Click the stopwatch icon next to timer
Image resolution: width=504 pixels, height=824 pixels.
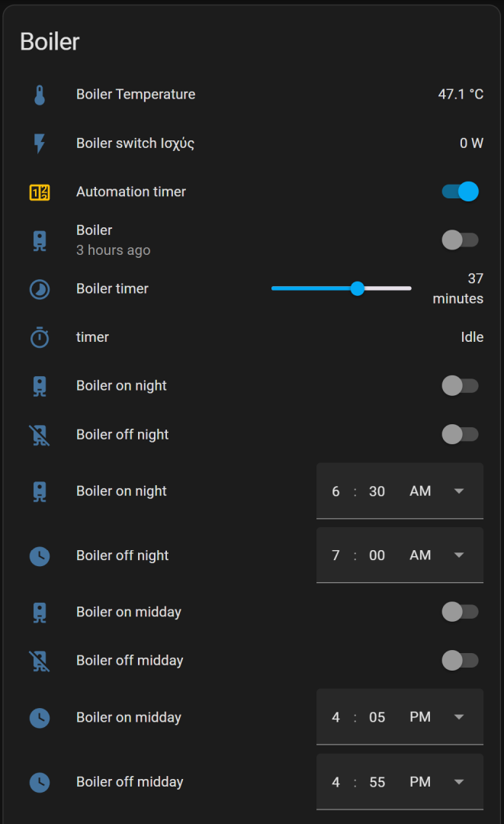(40, 337)
